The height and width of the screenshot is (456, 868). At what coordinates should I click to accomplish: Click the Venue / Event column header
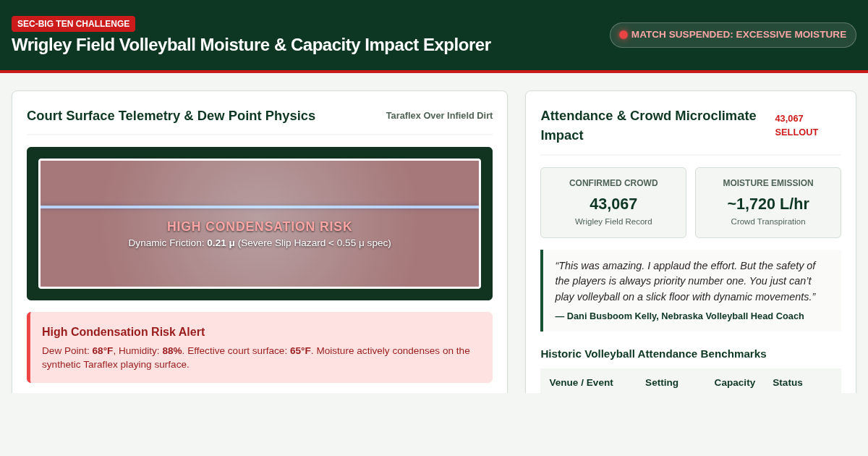click(581, 383)
